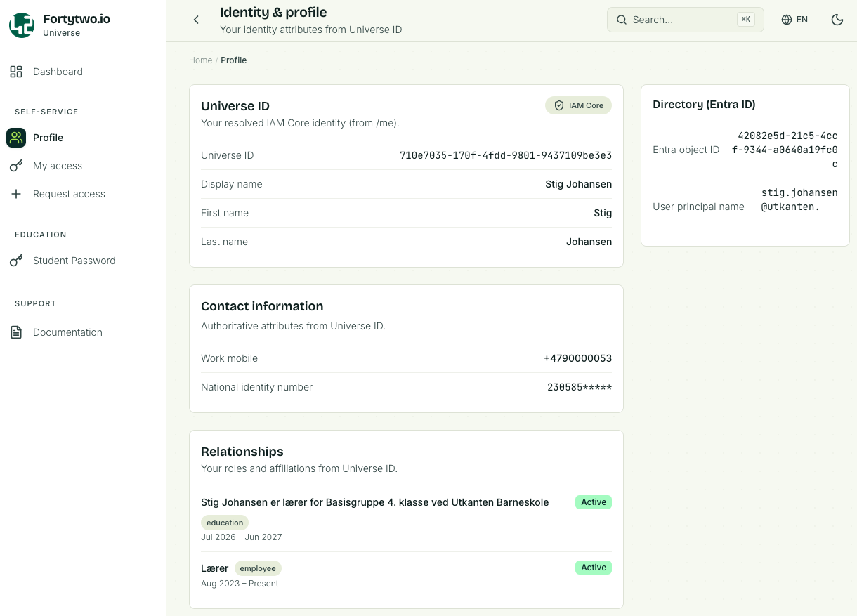Focus the Search input field
857x616 pixels.
click(685, 20)
